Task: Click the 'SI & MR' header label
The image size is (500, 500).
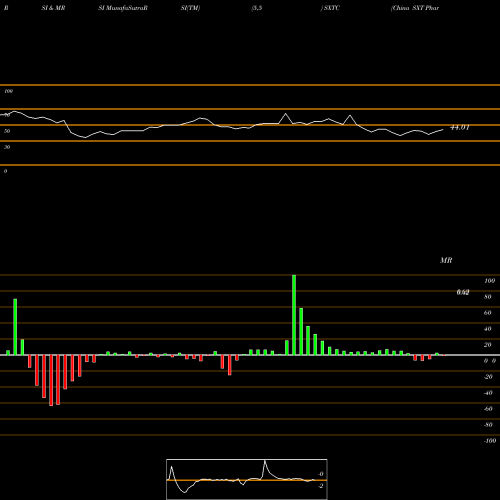Action: (x=53, y=8)
